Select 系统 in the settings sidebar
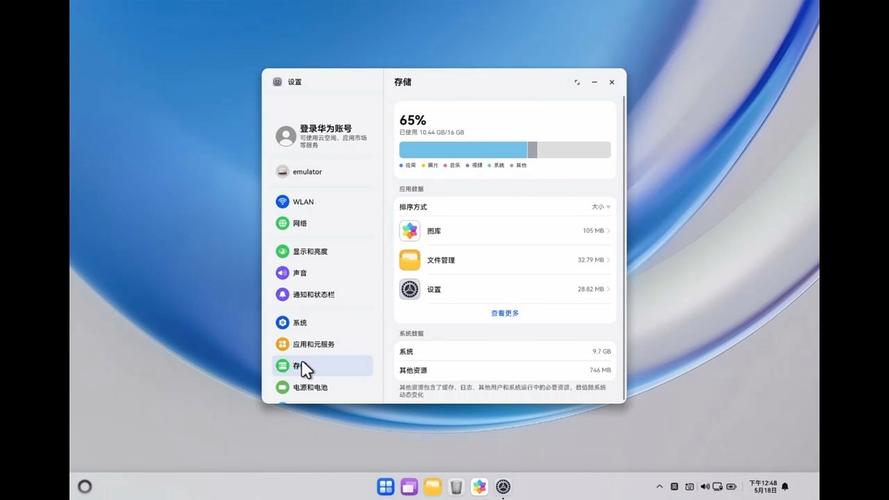889x500 pixels. click(x=322, y=323)
